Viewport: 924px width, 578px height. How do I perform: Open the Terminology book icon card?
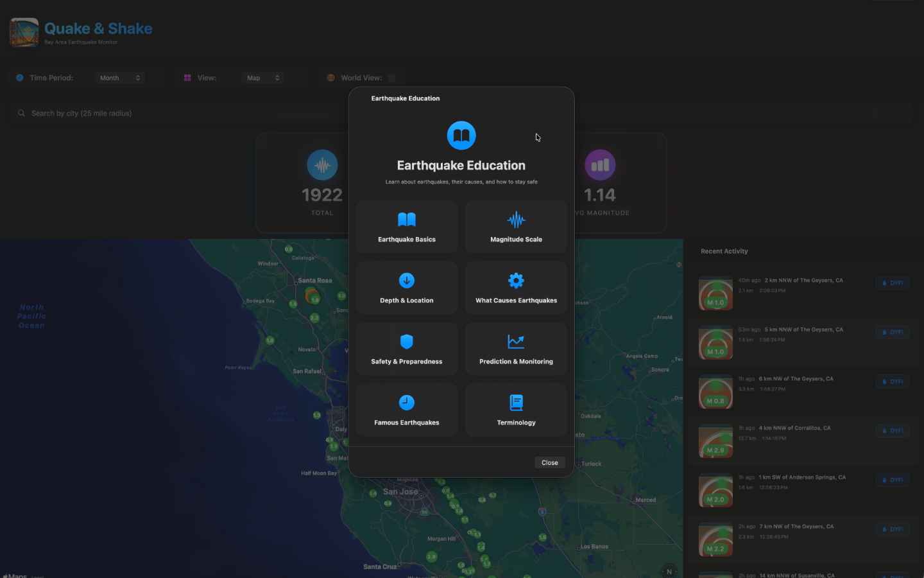[516, 410]
